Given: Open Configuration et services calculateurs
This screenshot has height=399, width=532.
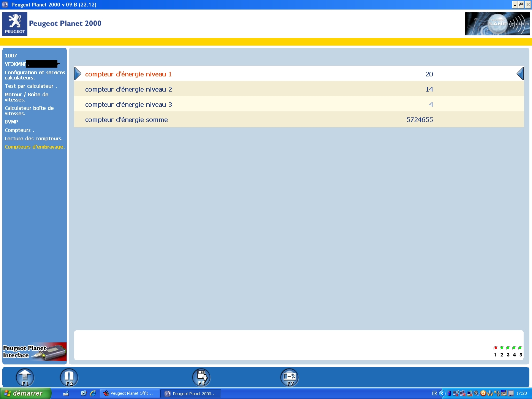Looking at the screenshot, I should (x=35, y=75).
